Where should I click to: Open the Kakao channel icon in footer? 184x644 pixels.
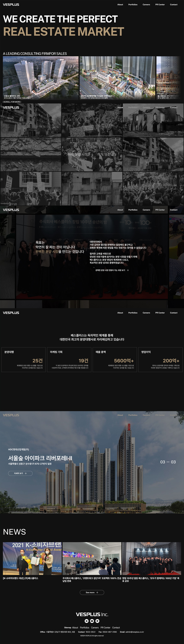(97, 621)
